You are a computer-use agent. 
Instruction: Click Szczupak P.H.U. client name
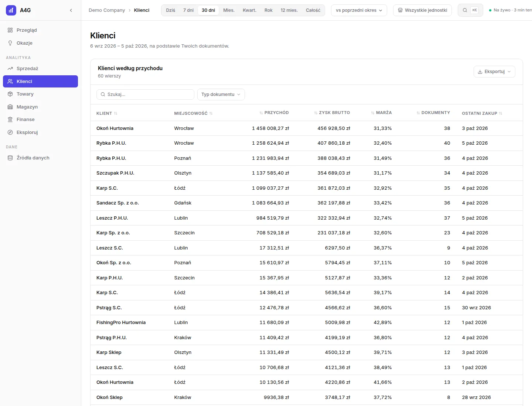[x=115, y=173]
